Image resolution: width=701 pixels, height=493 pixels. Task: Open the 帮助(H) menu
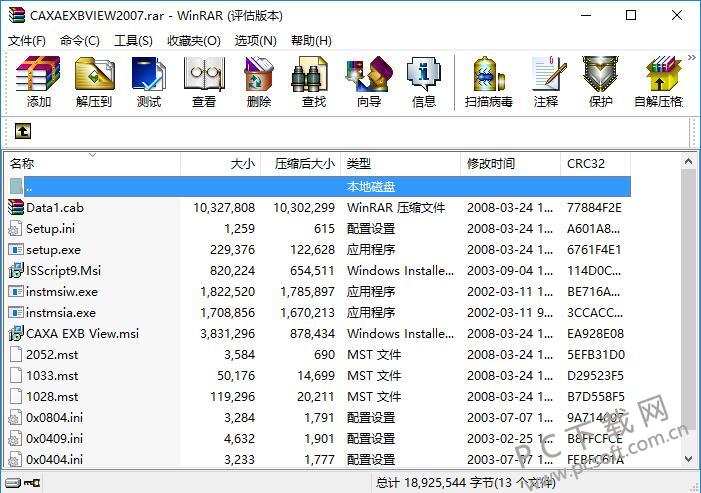coord(311,41)
